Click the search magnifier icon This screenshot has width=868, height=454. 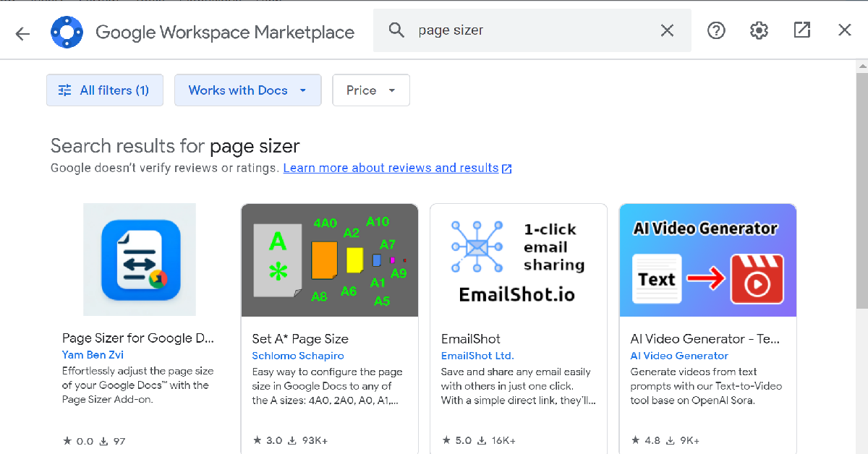pyautogui.click(x=396, y=30)
